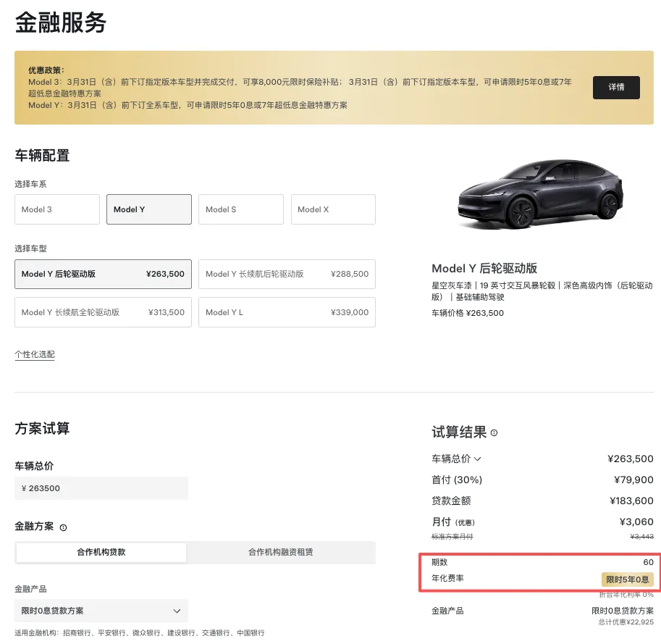Click the info icon next to 试算结果

click(x=494, y=432)
